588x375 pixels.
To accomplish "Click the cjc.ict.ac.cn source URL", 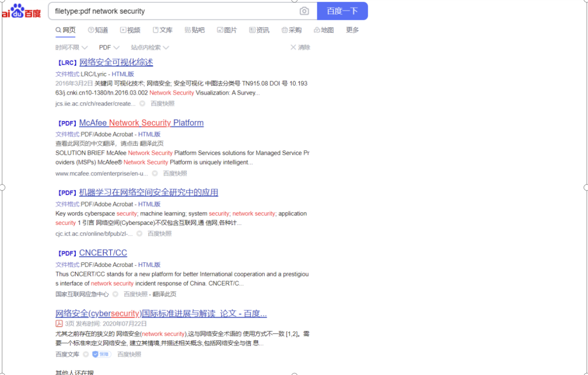I will [x=94, y=234].
